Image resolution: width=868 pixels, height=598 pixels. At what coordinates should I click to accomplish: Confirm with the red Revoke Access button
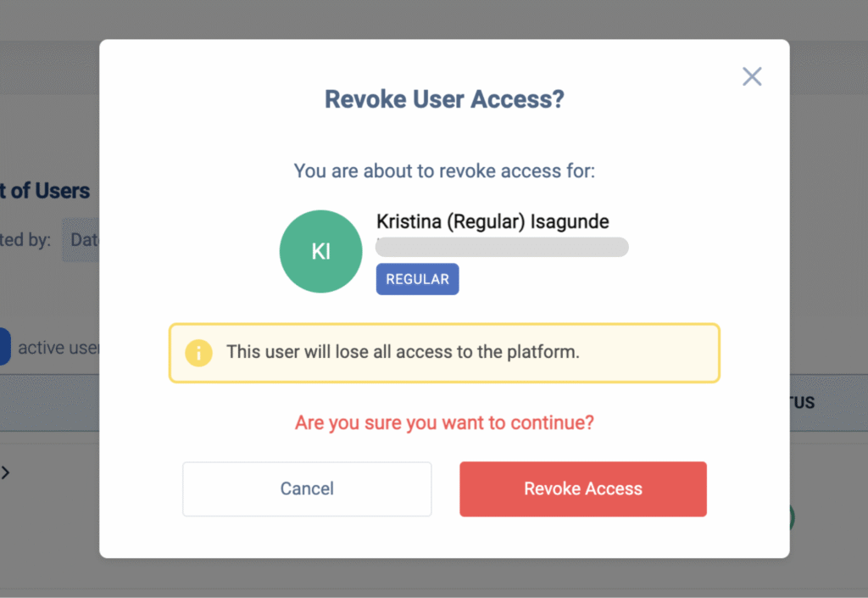tap(583, 489)
